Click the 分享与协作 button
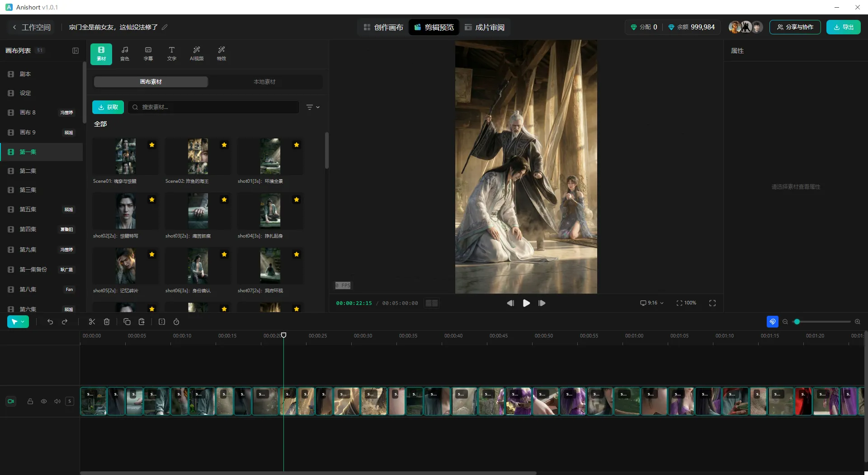The image size is (868, 475). (795, 27)
